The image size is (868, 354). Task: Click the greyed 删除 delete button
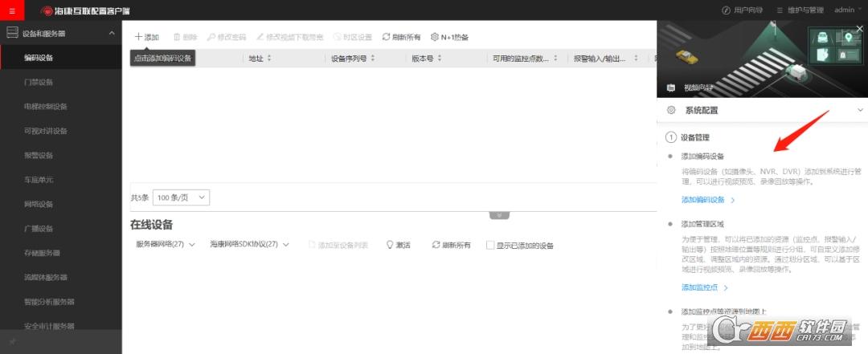(186, 37)
